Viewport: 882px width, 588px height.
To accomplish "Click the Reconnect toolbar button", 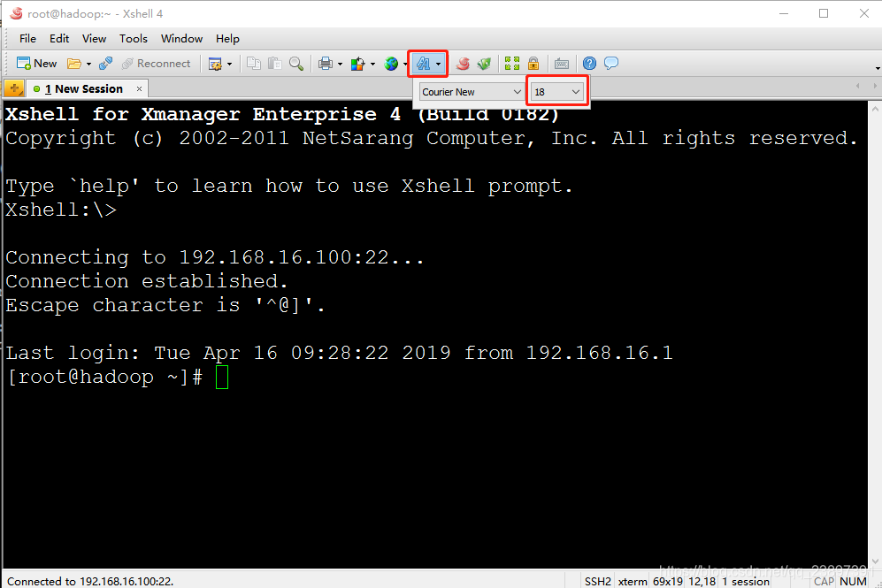I will (x=157, y=64).
